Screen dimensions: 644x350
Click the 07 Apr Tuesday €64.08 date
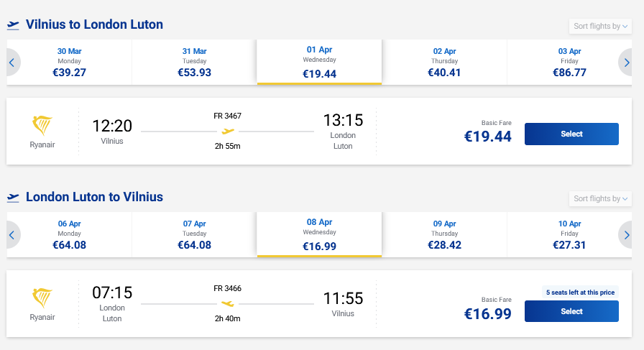(194, 234)
